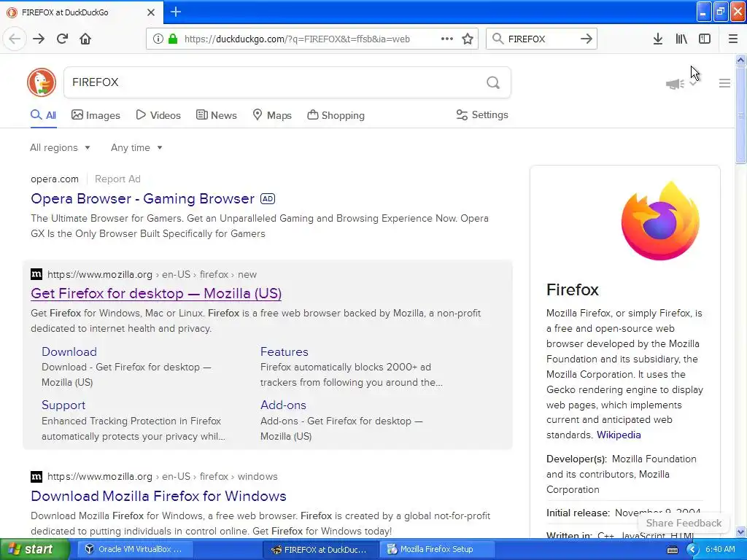Switch to Mozilla Firefox Setup taskbar item

pyautogui.click(x=437, y=549)
